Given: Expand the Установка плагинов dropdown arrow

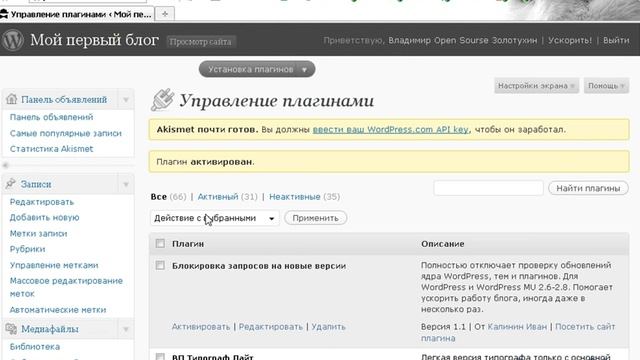Looking at the screenshot, I should [x=304, y=69].
